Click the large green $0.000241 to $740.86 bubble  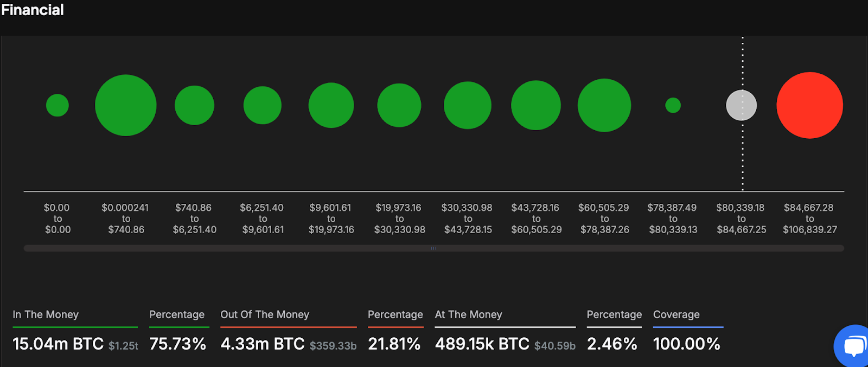click(126, 105)
